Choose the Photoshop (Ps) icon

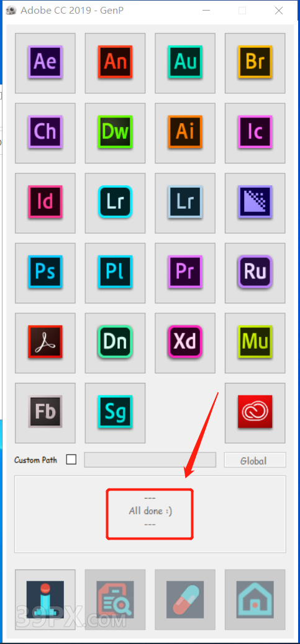45,273
